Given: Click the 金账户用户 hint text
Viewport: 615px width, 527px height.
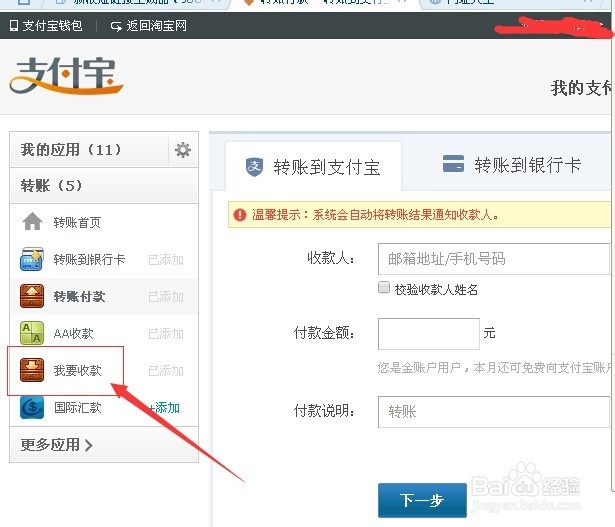Looking at the screenshot, I should [x=494, y=367].
